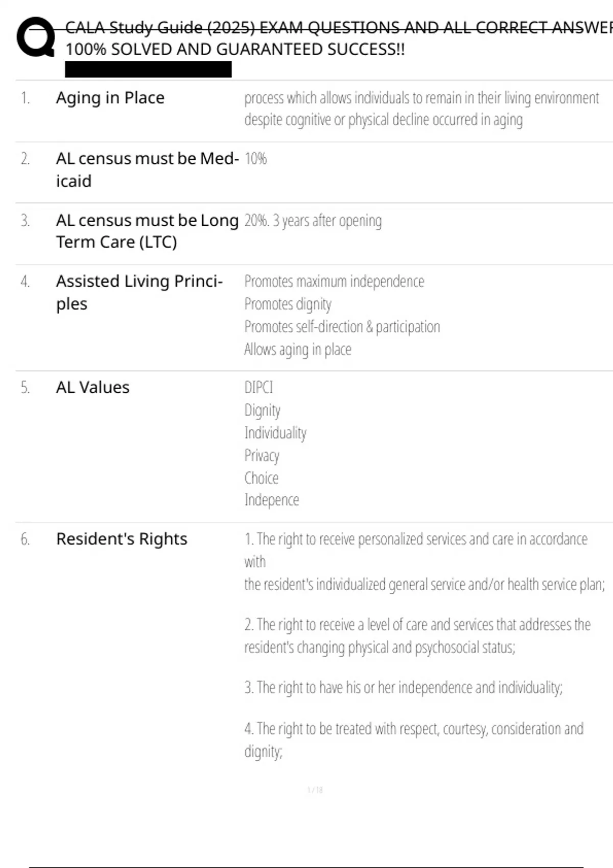The image size is (613, 868).
Task: Click right number 3 about independence and individuality
Action: [404, 688]
